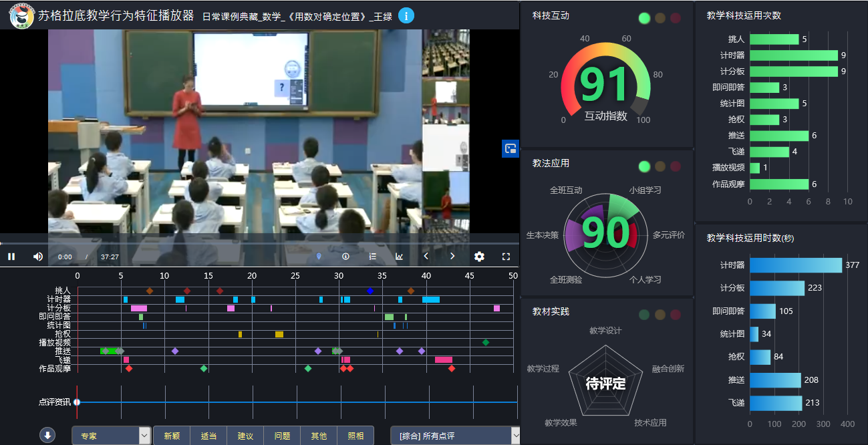Click the round download arrow button

[x=47, y=436]
